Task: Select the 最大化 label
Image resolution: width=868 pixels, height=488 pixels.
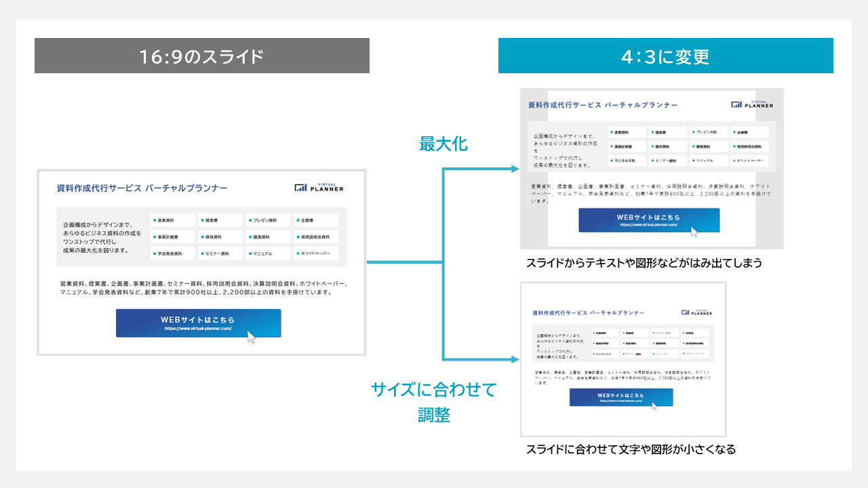Action: click(443, 144)
